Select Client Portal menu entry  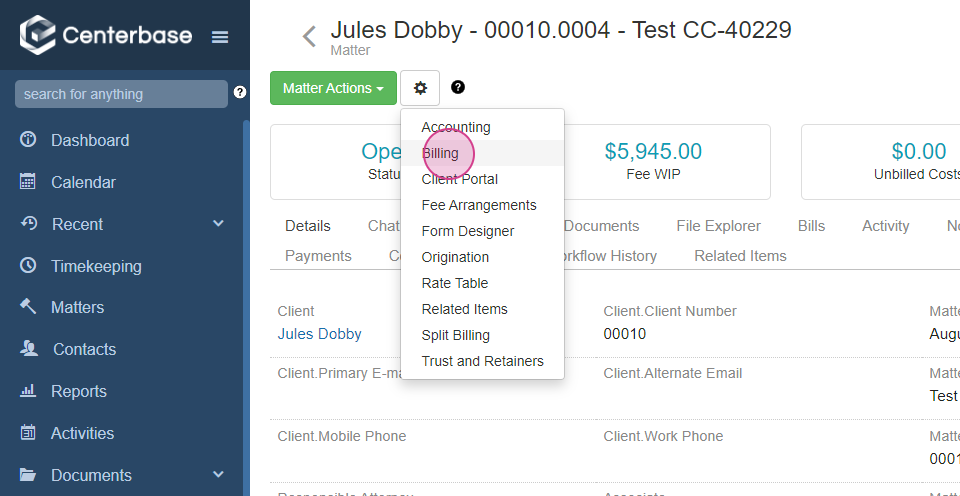(x=482, y=179)
